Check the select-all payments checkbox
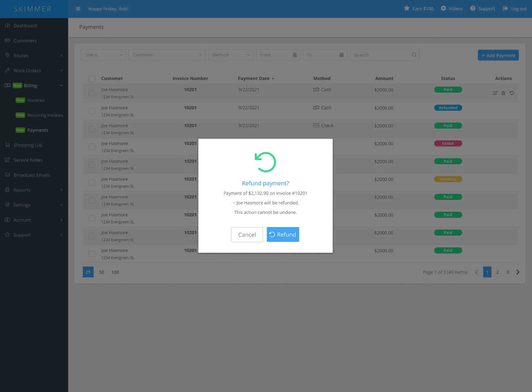Screen dimensions: 532x392 tap(92, 79)
